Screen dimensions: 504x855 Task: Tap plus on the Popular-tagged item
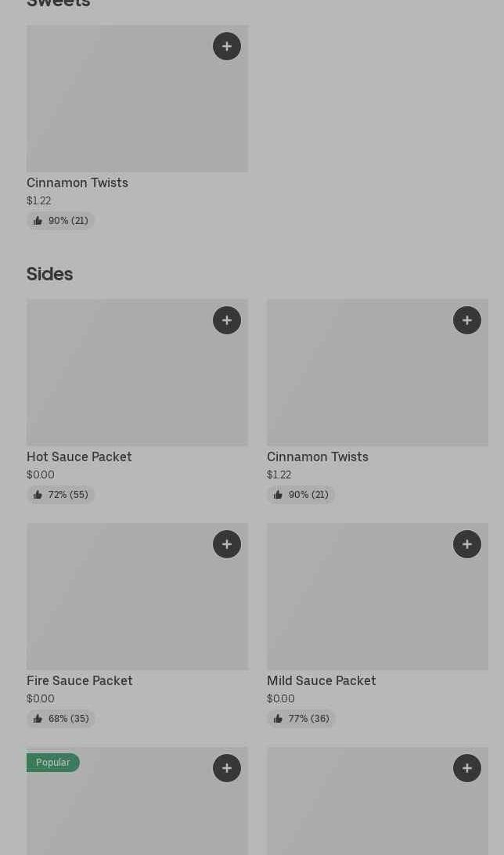(x=227, y=768)
